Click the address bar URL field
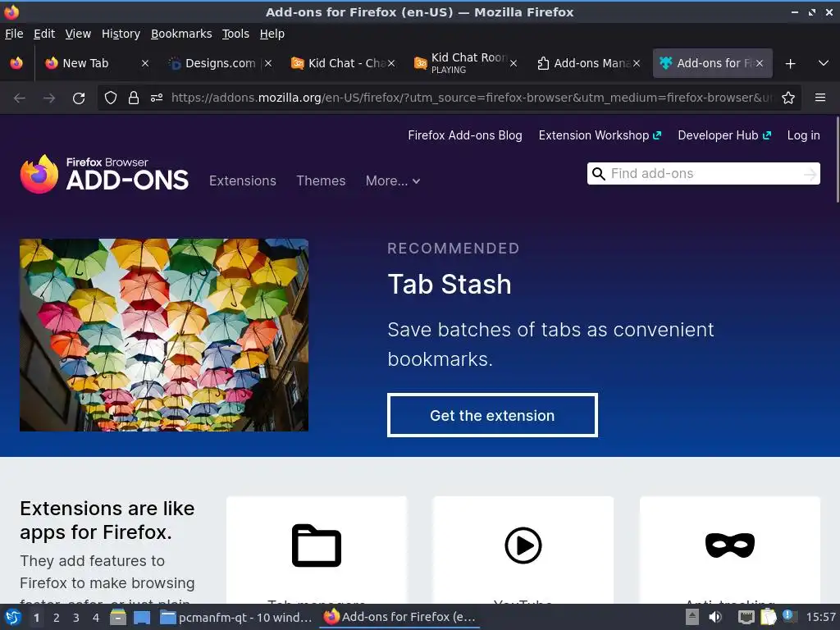840x630 pixels. (x=472, y=98)
